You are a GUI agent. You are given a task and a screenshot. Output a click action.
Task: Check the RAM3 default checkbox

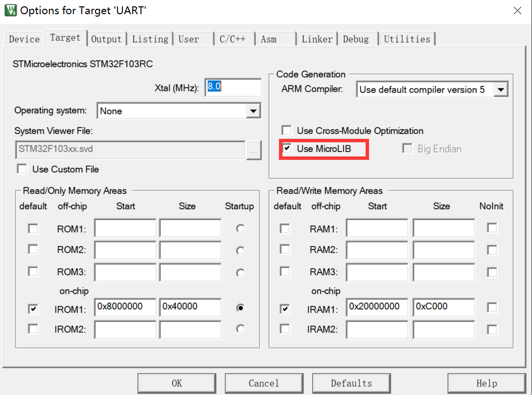point(285,272)
